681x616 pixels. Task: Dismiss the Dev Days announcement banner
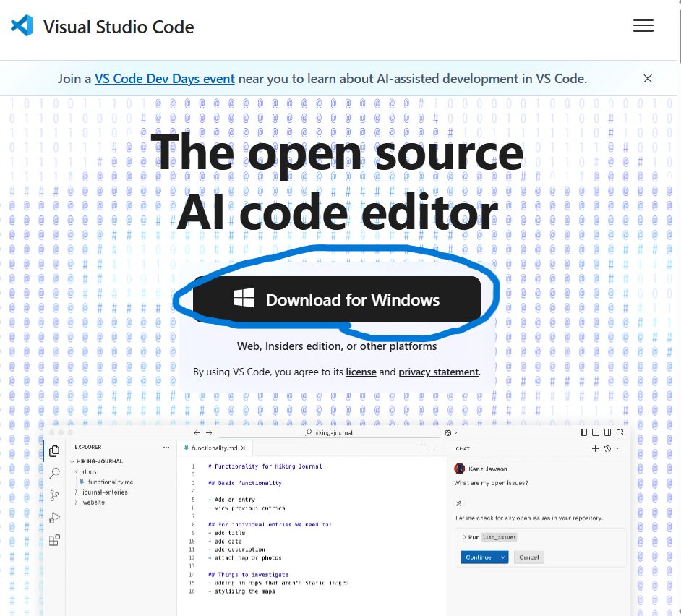tap(648, 79)
